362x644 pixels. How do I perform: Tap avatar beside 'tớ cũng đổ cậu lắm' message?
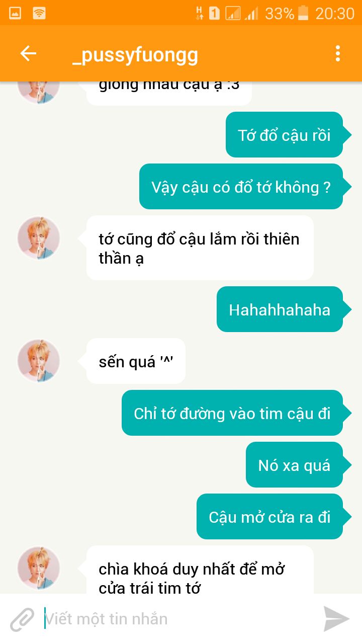click(39, 238)
